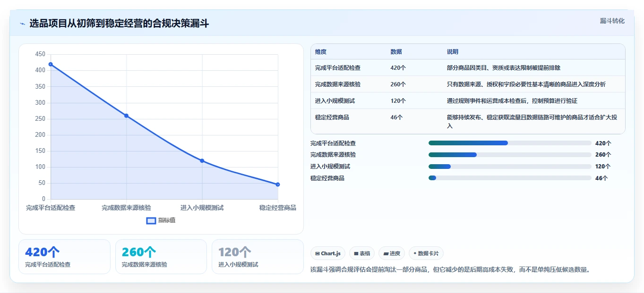This screenshot has width=644, height=293.
Task: Click table cell 进入小规模测试
Action: click(335, 101)
